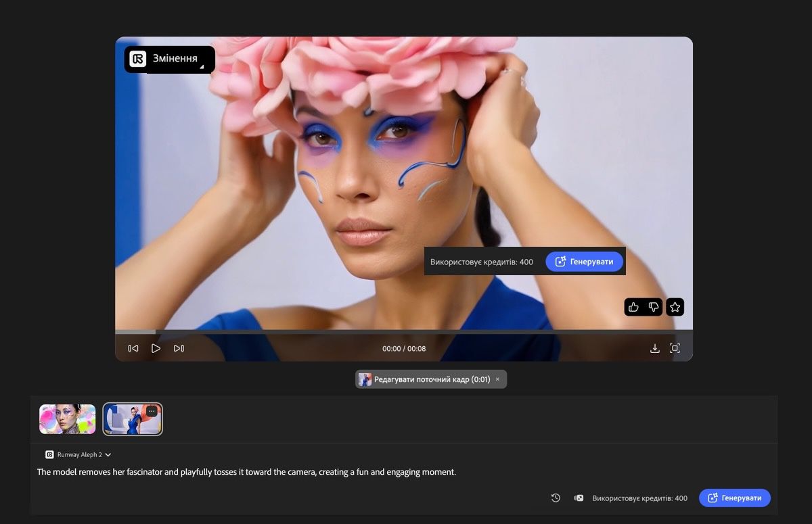Image resolution: width=812 pixels, height=524 pixels.
Task: Open the prompt history icon
Action: click(x=556, y=498)
